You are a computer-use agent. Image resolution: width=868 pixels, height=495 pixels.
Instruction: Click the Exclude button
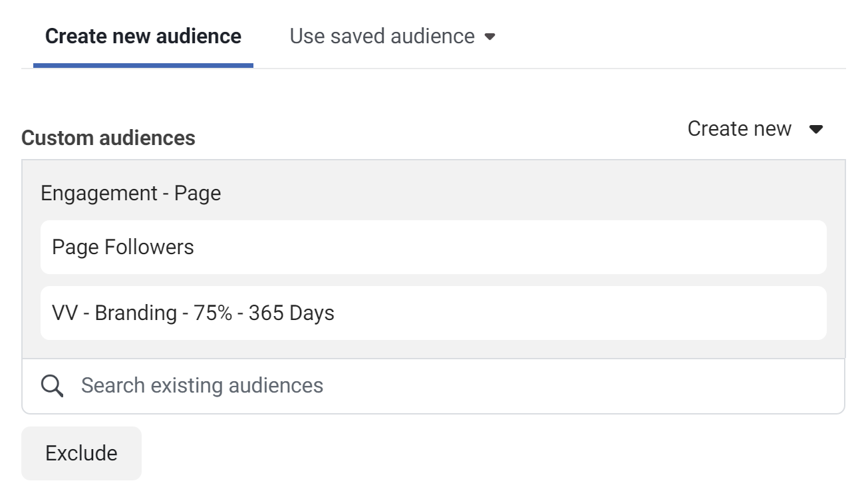81,453
